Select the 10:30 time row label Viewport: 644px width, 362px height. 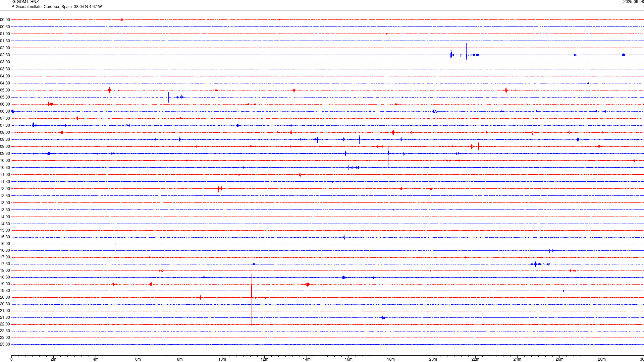[x=5, y=168]
